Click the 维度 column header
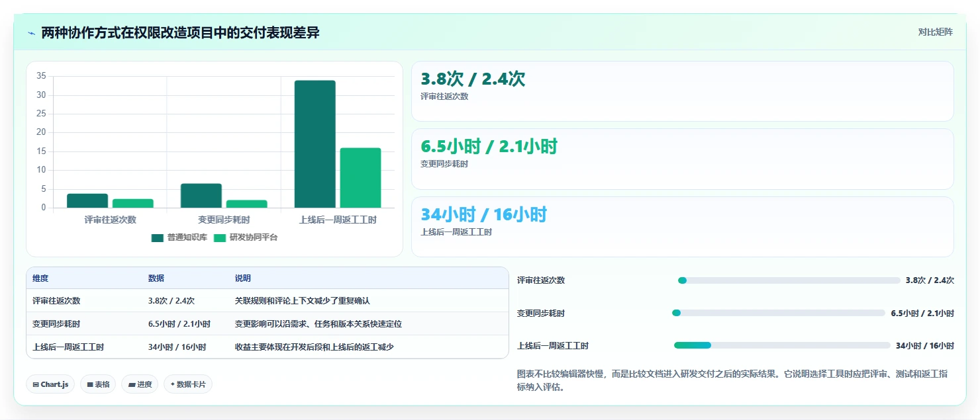 tap(40, 278)
